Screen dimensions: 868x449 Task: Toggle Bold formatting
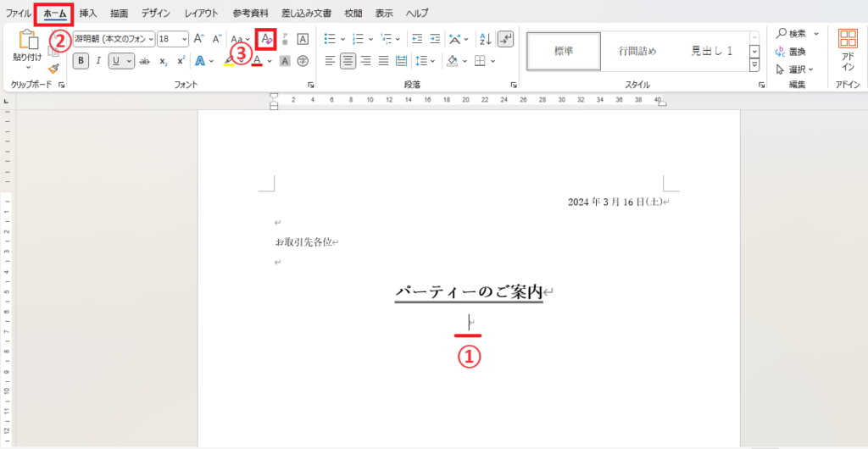coord(81,61)
